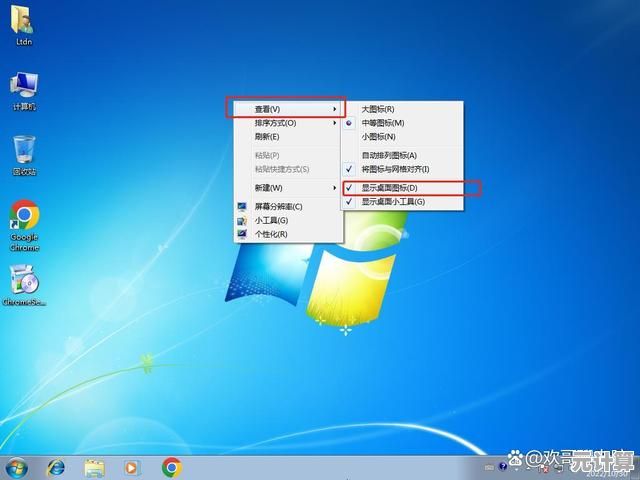
Task: Open Windows Explorer from the taskbar
Action: 95,467
